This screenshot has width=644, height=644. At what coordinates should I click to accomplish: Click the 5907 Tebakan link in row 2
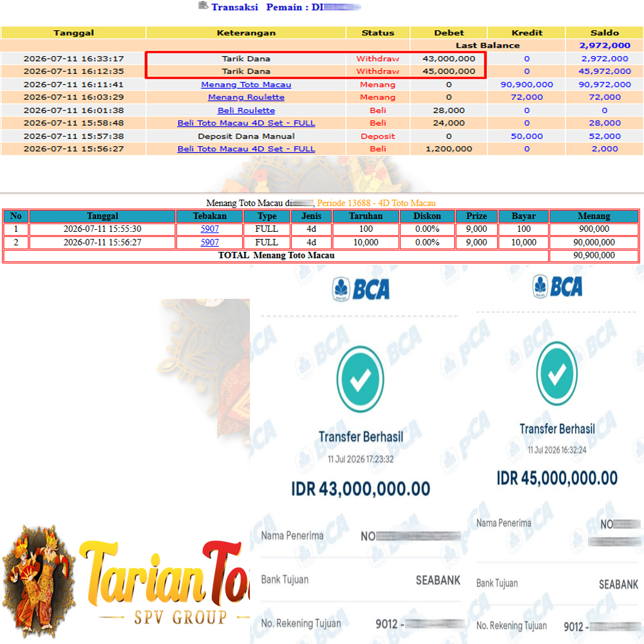(209, 242)
